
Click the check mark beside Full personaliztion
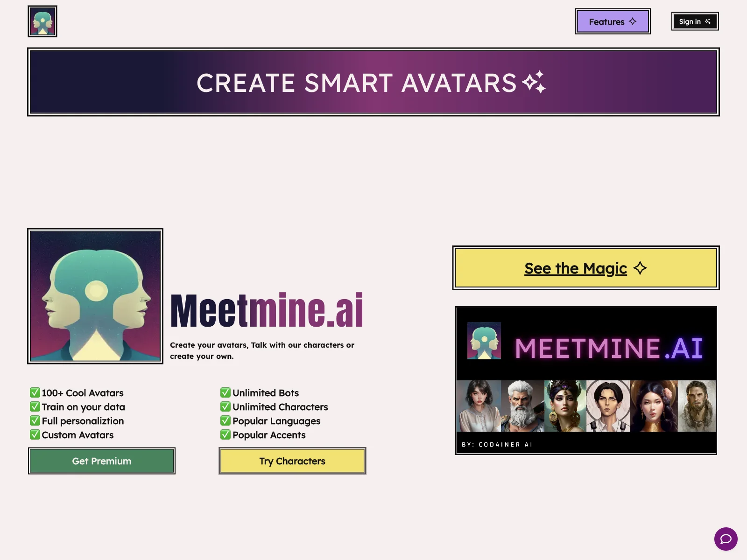pos(35,420)
